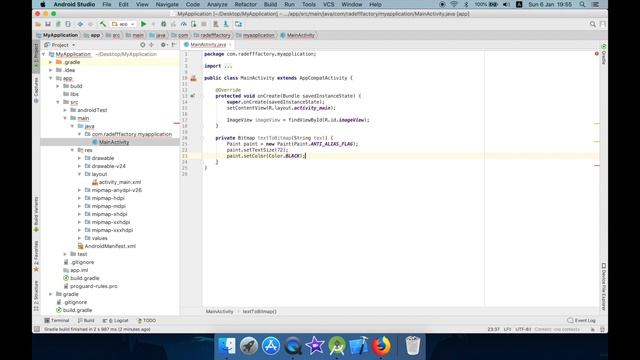This screenshot has height=360, width=640.
Task: Click the Save All toolbar icon
Action: click(x=48, y=24)
